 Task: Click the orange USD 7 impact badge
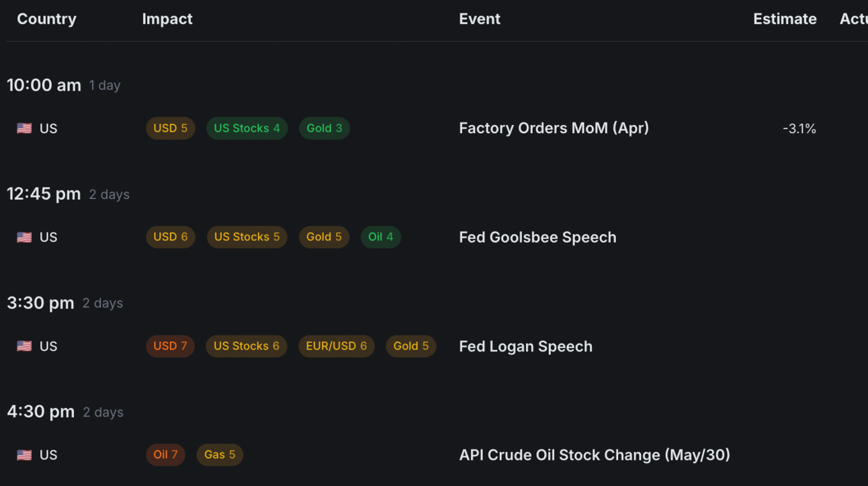170,346
